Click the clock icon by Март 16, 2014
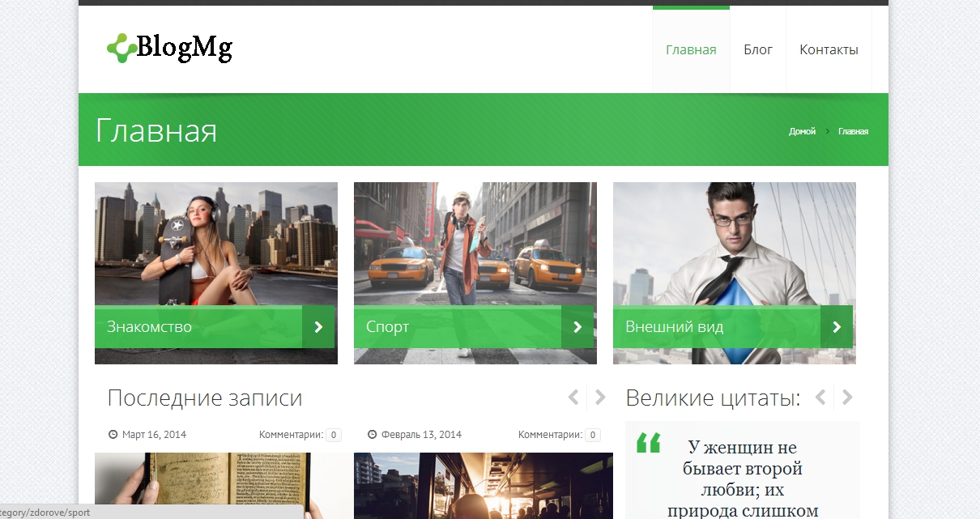 pos(113,435)
